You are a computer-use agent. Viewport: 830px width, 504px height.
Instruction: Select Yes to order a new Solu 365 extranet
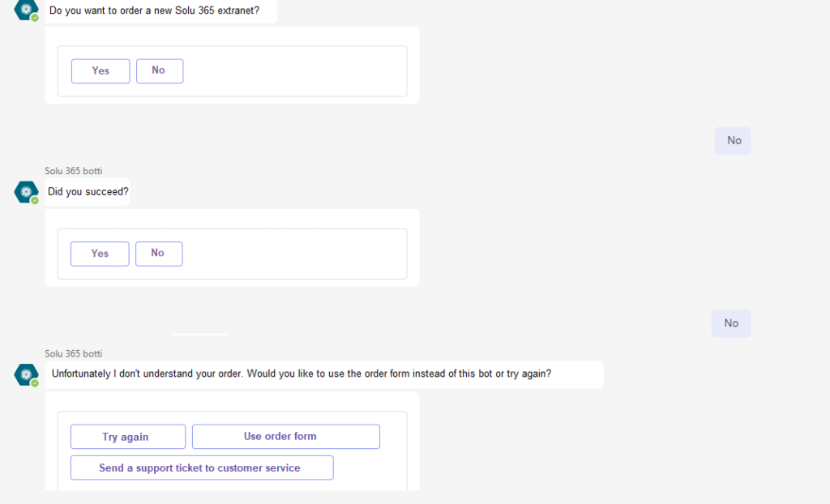[101, 70]
